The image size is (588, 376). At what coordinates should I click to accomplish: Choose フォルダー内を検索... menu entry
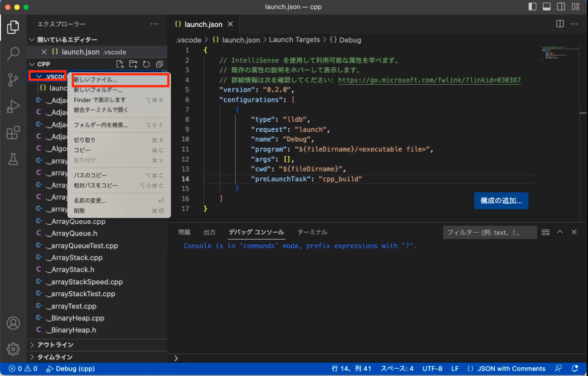pyautogui.click(x=119, y=125)
